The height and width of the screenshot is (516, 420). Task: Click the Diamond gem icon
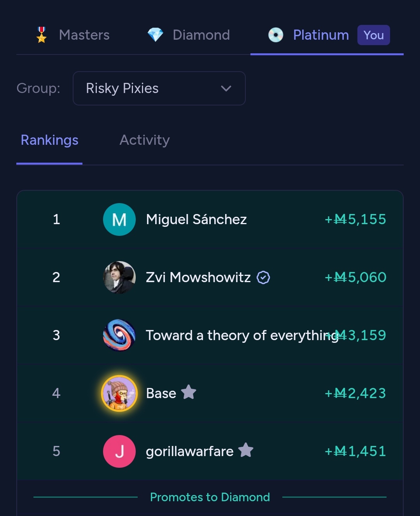click(x=156, y=35)
